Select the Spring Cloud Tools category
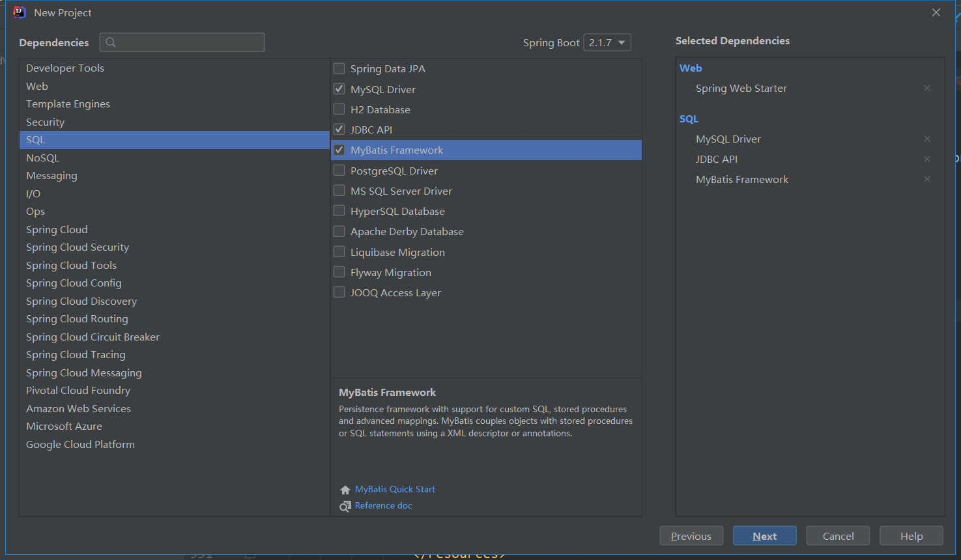The width and height of the screenshot is (961, 560). tap(175, 265)
